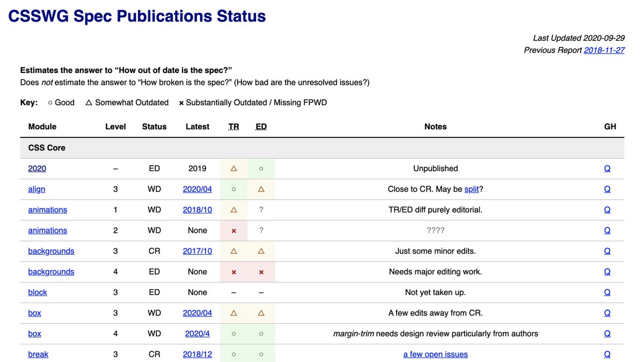644x362 pixels.
Task: Open the 2018-11-27 previous report
Action: (x=605, y=50)
